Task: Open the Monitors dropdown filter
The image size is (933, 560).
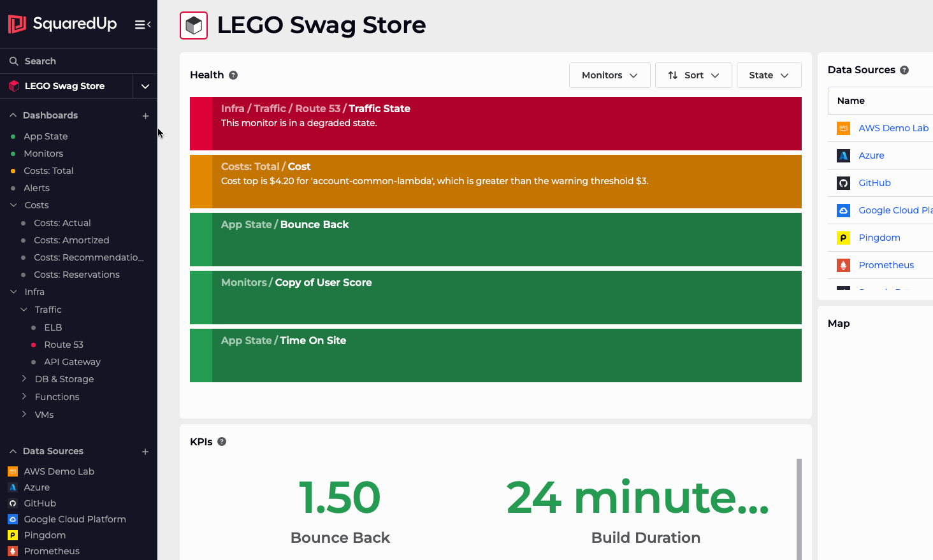Action: pos(609,75)
